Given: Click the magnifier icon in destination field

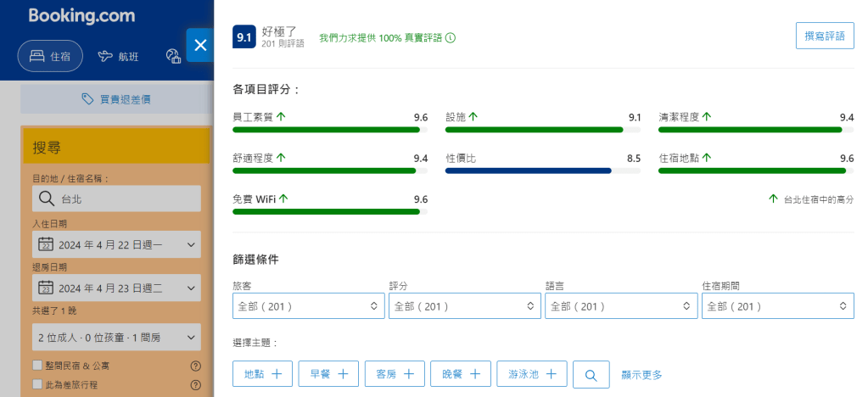Looking at the screenshot, I should [x=46, y=200].
